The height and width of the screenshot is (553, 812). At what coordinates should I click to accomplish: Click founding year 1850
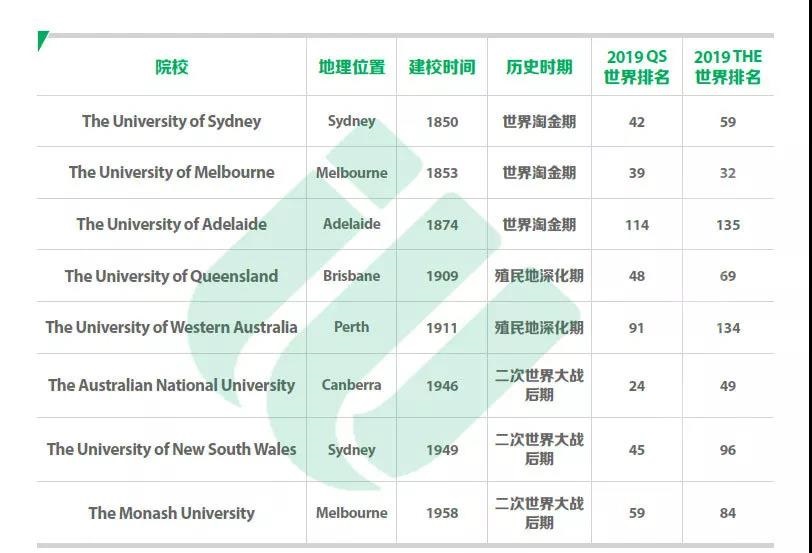[x=442, y=122]
